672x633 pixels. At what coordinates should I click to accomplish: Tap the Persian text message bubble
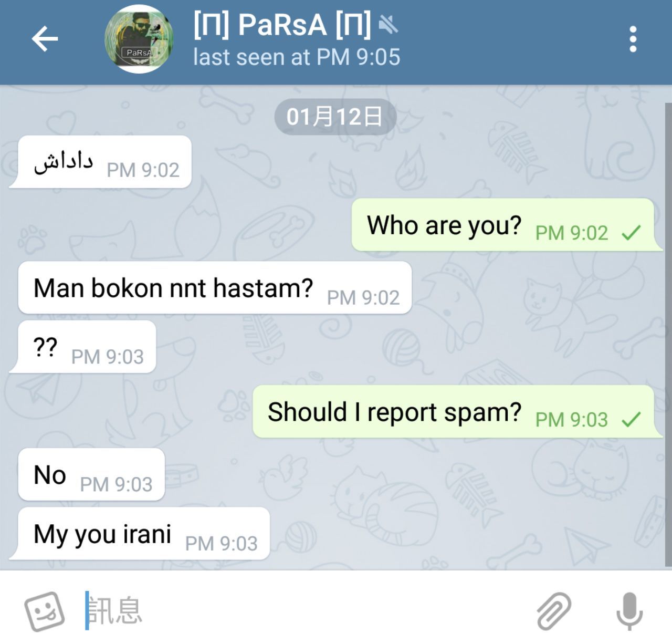[x=100, y=162]
